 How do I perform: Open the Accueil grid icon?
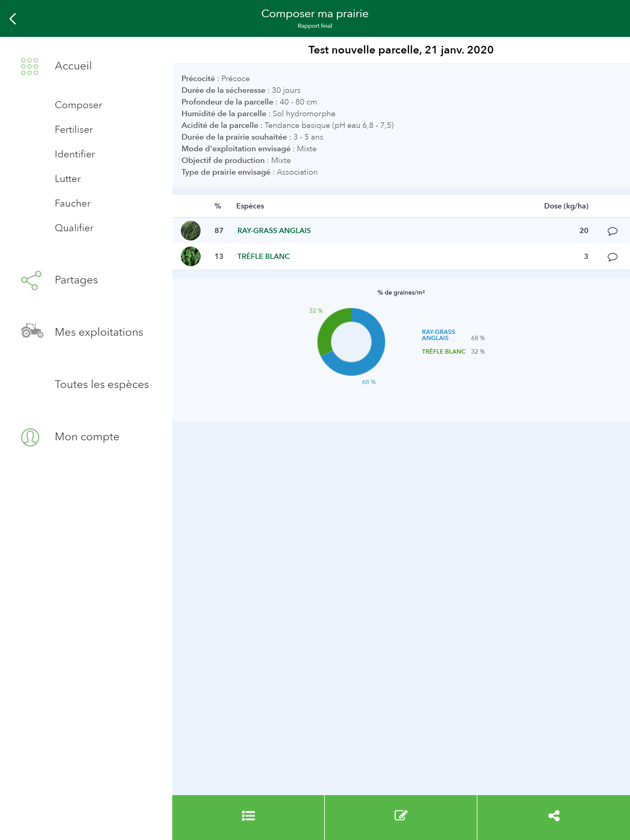[30, 66]
